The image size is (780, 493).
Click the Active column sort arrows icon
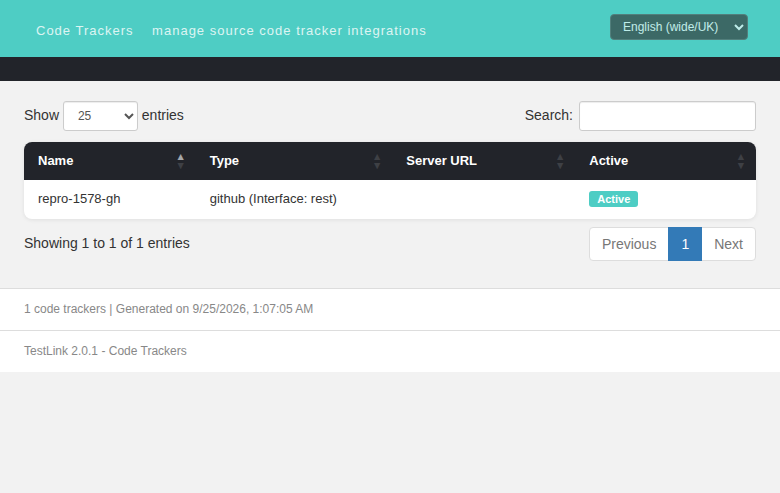click(x=741, y=161)
